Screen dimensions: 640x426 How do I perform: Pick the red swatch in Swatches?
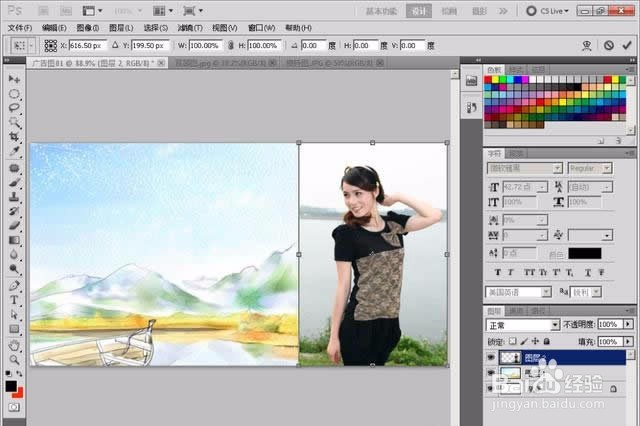[x=488, y=80]
